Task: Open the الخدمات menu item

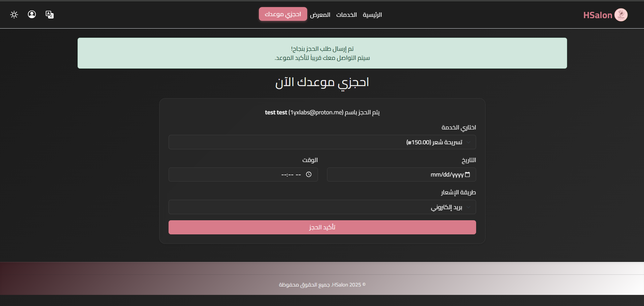Action: 346,15
